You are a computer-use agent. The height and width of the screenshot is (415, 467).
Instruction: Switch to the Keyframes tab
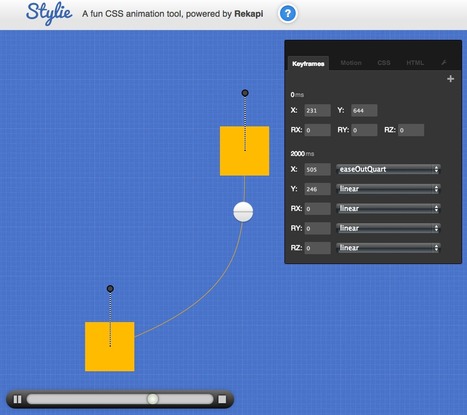coord(308,63)
